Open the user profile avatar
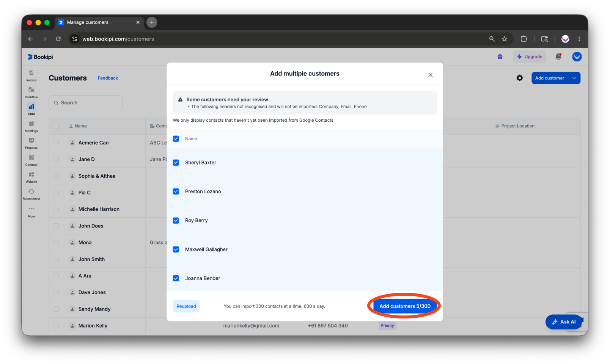This screenshot has width=610, height=364. tap(577, 57)
